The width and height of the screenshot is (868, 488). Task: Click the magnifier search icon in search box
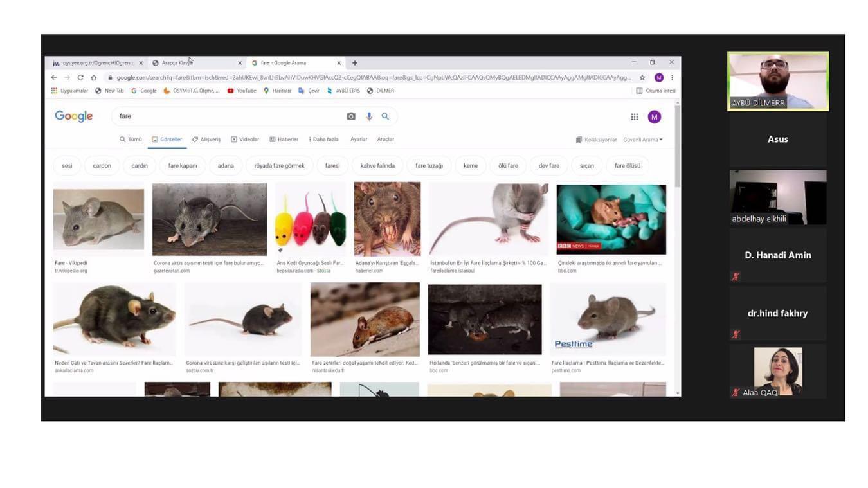[385, 116]
